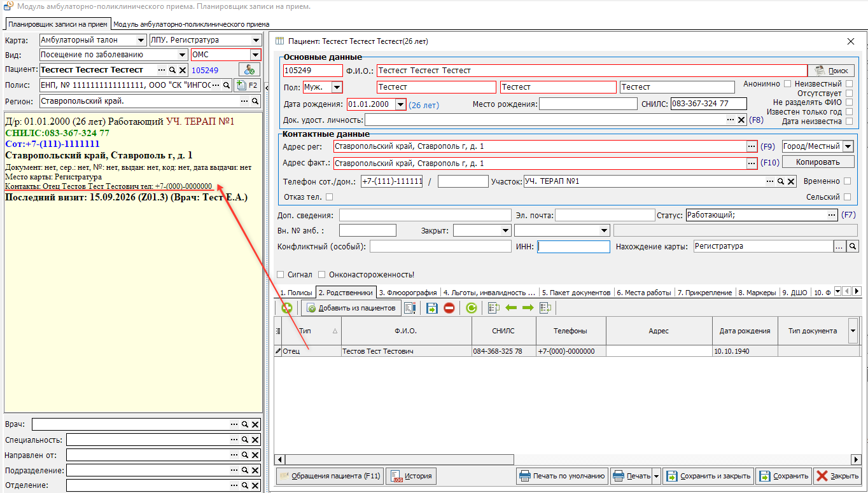Click inside the ИНН input field

(x=573, y=246)
